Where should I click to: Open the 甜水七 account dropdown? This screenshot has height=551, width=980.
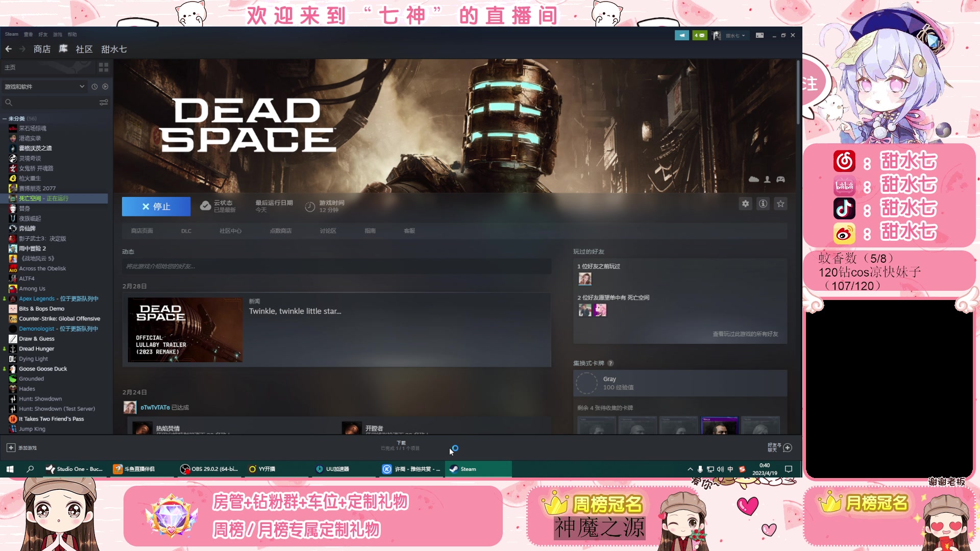coord(736,36)
